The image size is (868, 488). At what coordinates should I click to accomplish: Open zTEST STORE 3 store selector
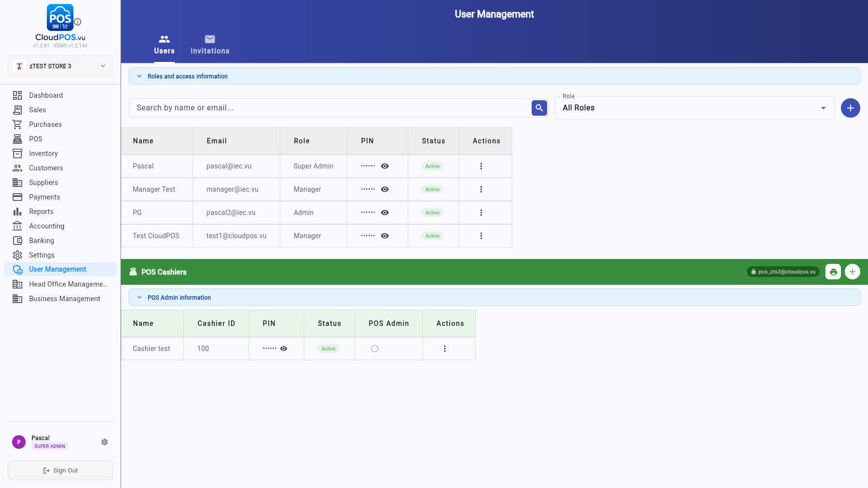point(60,66)
